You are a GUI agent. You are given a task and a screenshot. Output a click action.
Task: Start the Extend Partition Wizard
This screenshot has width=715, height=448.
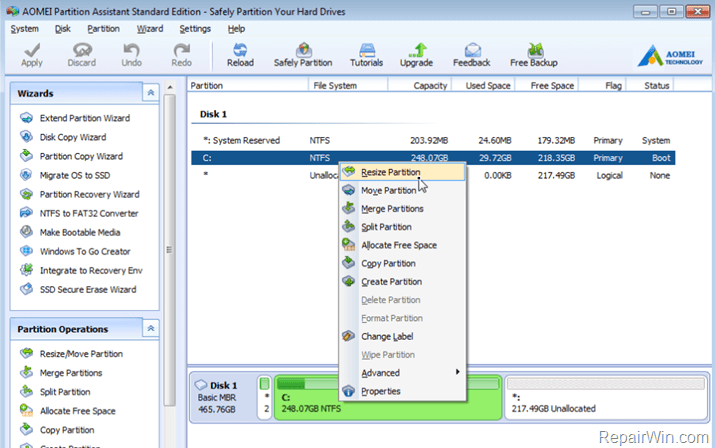(x=76, y=118)
